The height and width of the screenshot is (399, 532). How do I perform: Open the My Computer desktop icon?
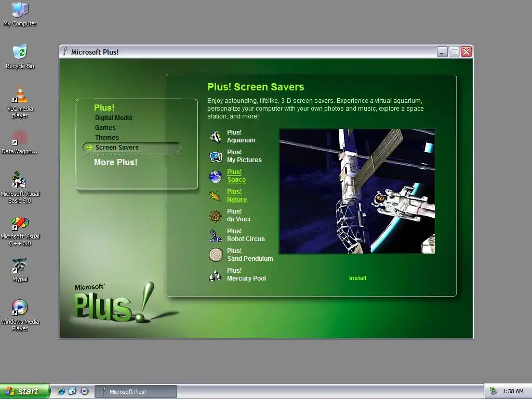[20, 14]
